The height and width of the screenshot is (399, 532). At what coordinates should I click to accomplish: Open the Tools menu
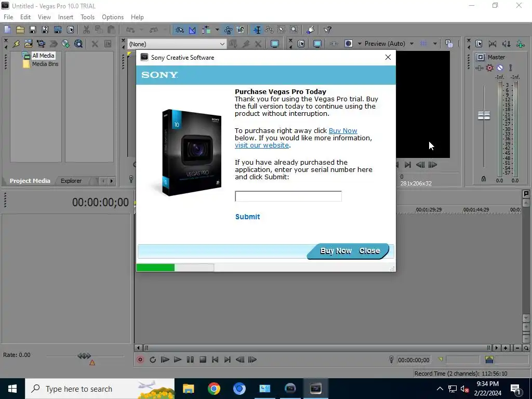point(87,17)
